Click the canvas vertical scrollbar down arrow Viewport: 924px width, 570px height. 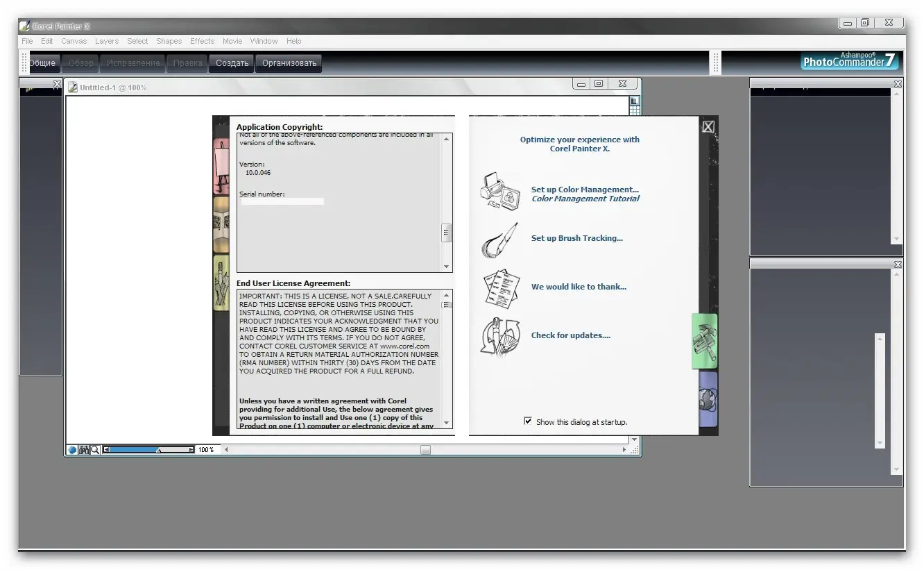coord(634,439)
